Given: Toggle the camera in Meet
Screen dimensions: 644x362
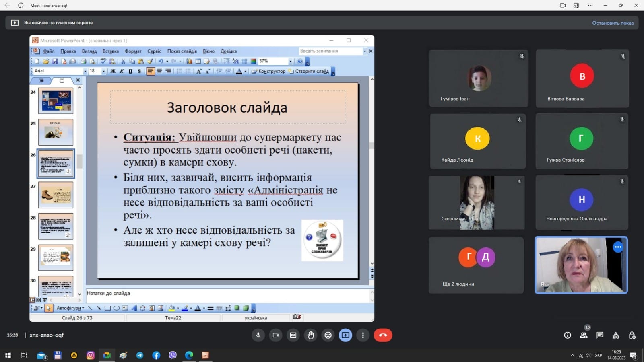Looking at the screenshot, I should click(276, 335).
